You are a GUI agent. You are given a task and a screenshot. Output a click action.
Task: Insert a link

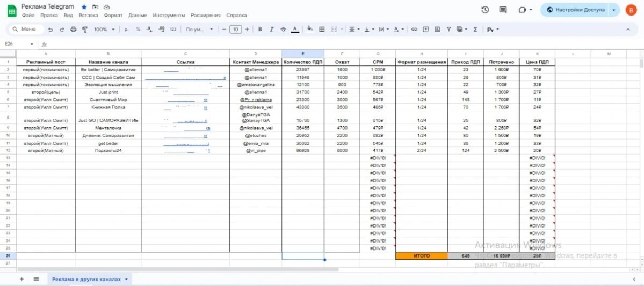point(414,29)
